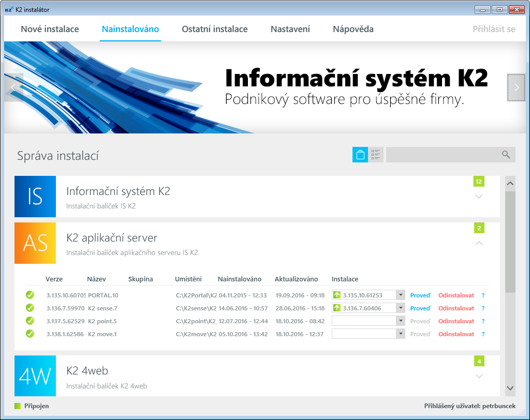
Task: Click Proveď for K2 sense.7
Action: click(x=420, y=308)
